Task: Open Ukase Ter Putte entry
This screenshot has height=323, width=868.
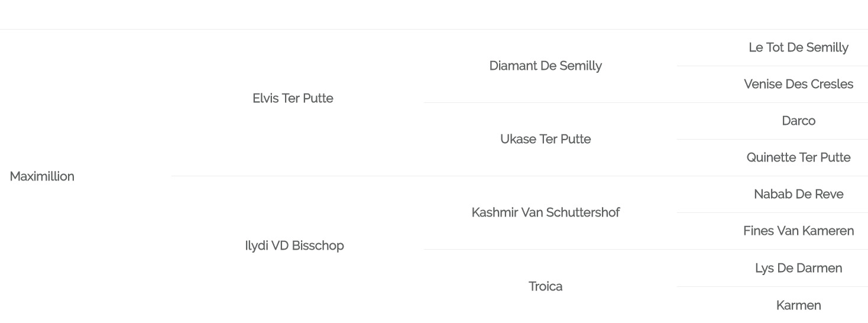Action: tap(545, 139)
